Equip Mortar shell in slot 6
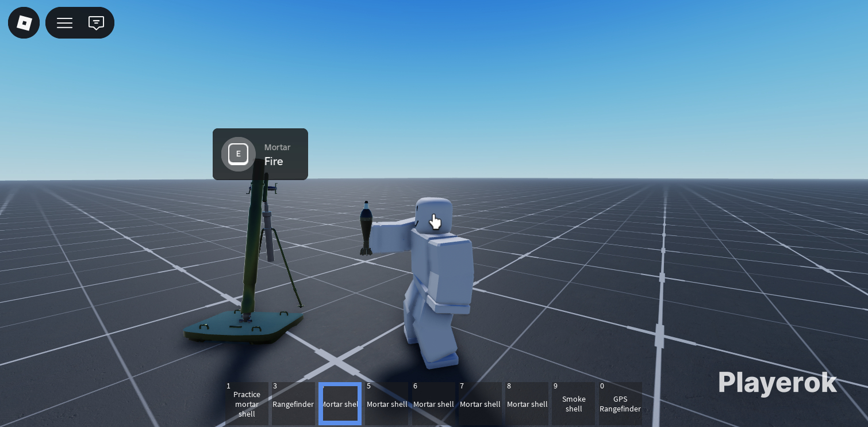 433,404
